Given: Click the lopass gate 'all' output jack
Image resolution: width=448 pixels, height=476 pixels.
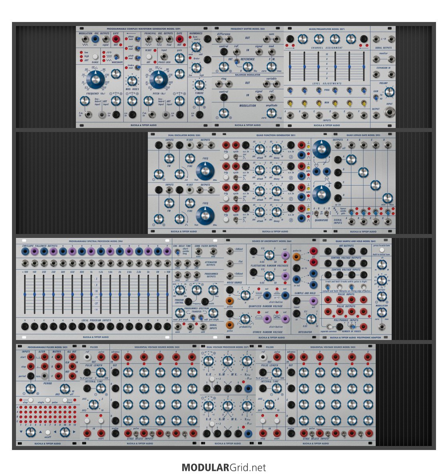Looking at the screenshot, I should pyautogui.click(x=338, y=145).
